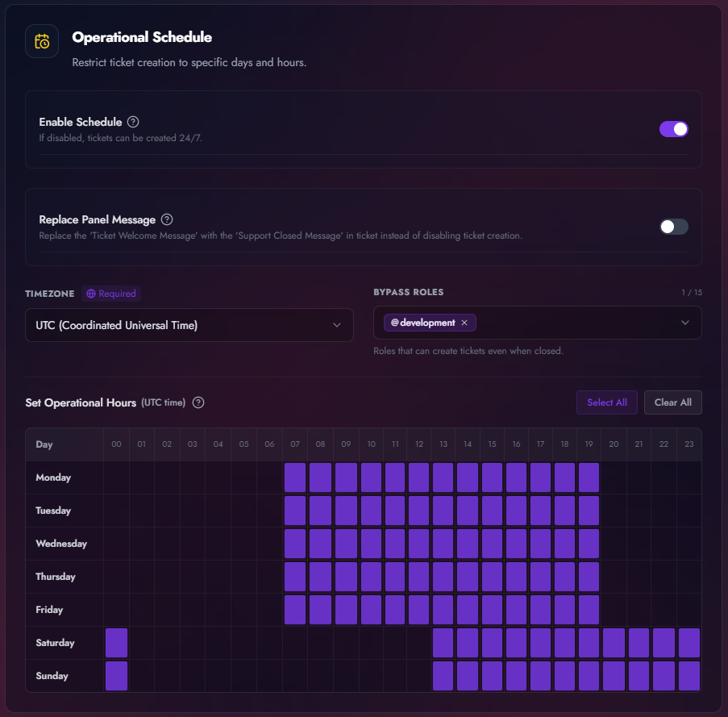The image size is (728, 717).
Task: Click the help icon after Set Operational Hours
Action: (x=198, y=402)
